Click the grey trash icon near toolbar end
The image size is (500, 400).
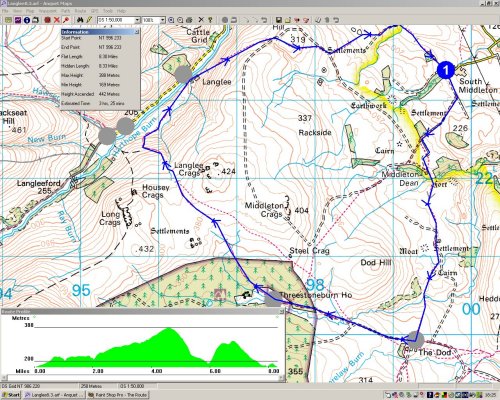pos(327,20)
